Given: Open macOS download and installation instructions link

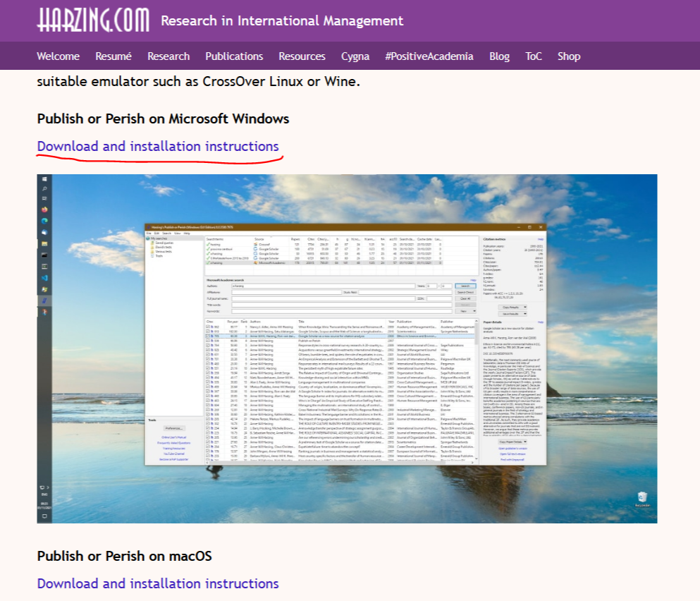Looking at the screenshot, I should coord(158,583).
